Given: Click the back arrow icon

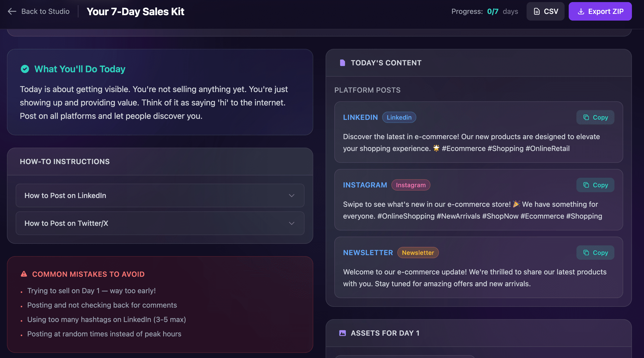Looking at the screenshot, I should click(12, 11).
